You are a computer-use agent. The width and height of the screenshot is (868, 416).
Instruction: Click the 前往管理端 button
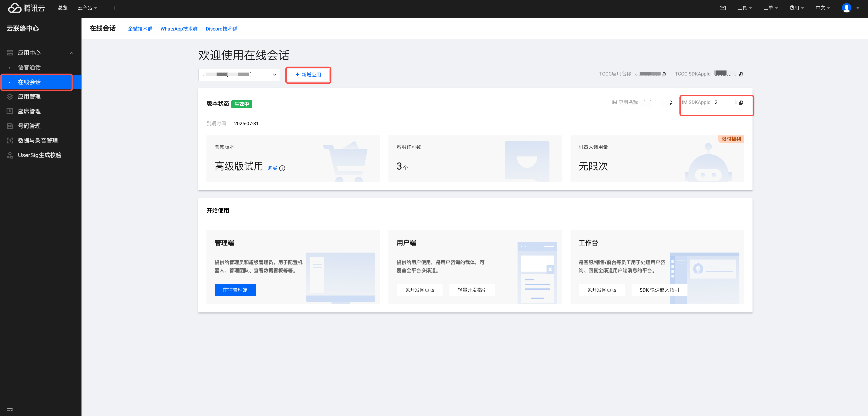pyautogui.click(x=235, y=290)
